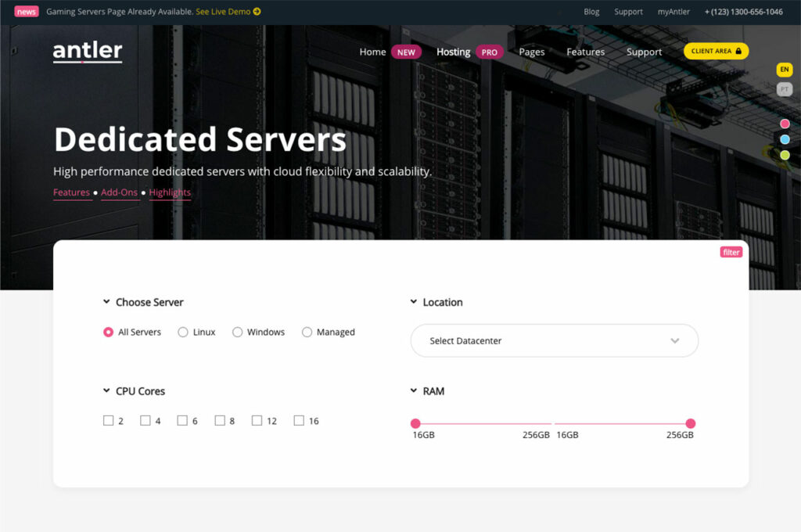Tick the 16 CPU cores checkbox
The height and width of the screenshot is (532, 801).
click(299, 421)
